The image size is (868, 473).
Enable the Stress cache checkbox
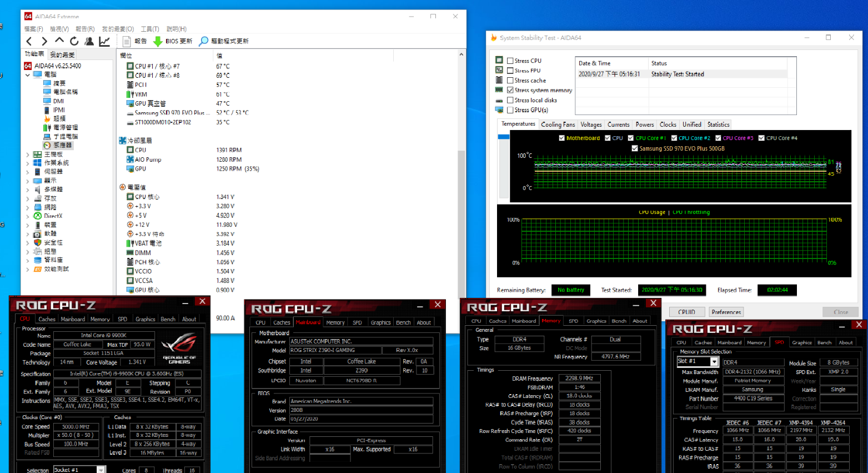pyautogui.click(x=510, y=81)
